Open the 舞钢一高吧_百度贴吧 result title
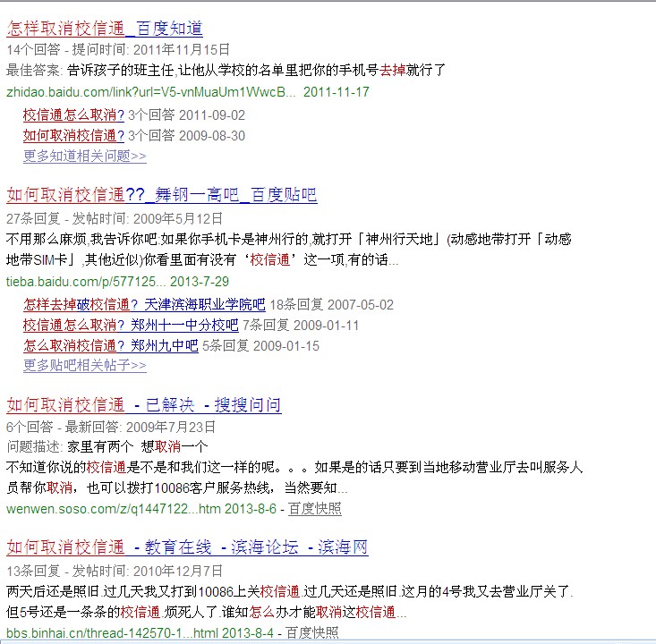 coord(161,195)
